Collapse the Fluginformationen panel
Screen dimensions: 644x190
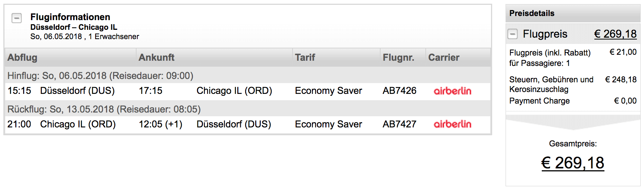[17, 18]
